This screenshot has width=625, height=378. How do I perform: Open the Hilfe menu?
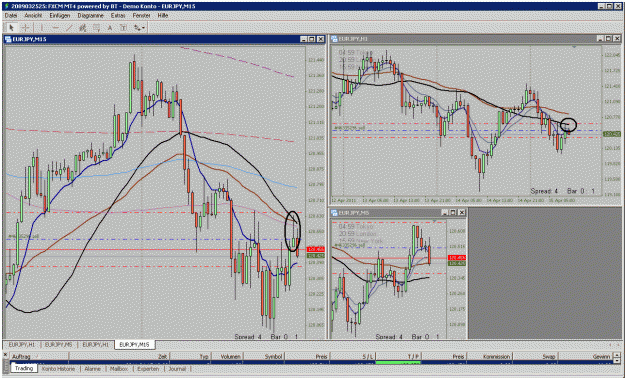[163, 15]
